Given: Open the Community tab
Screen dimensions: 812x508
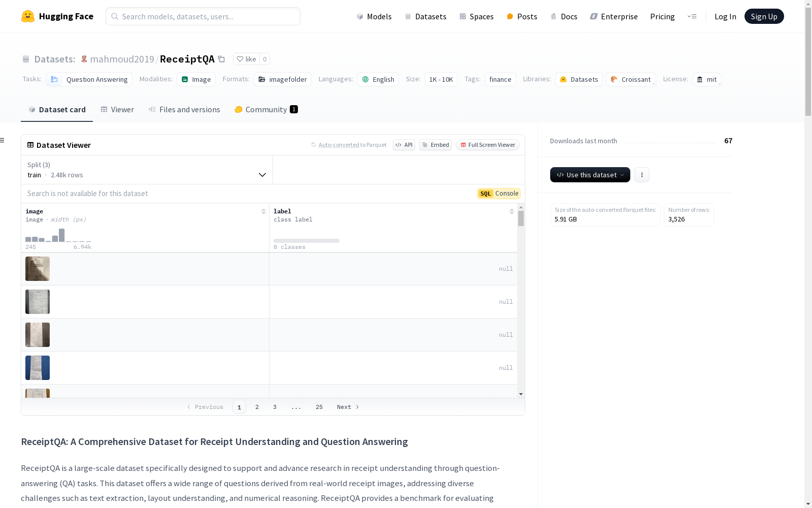Looking at the screenshot, I should [266, 110].
